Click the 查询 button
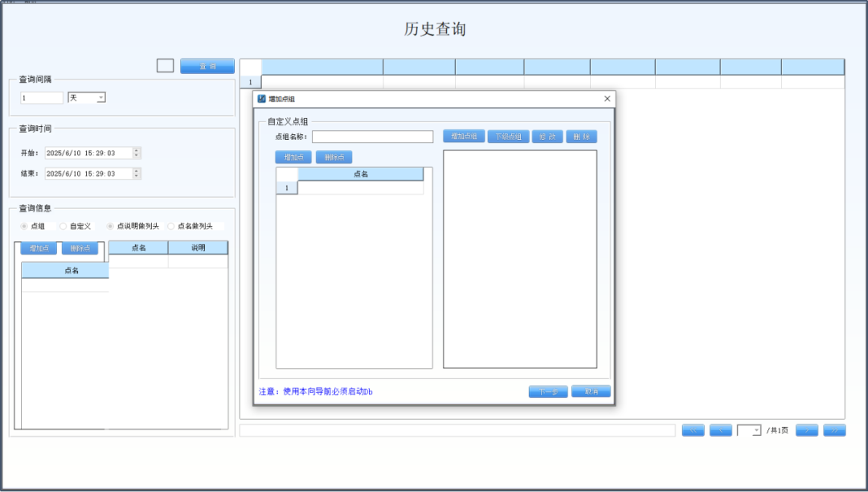The width and height of the screenshot is (868, 492). [207, 66]
